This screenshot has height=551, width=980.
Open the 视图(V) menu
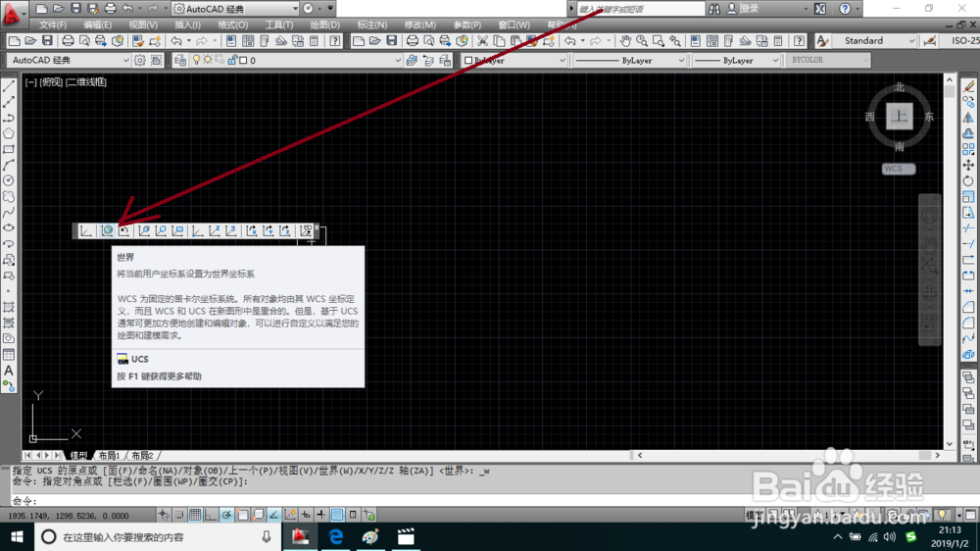143,25
